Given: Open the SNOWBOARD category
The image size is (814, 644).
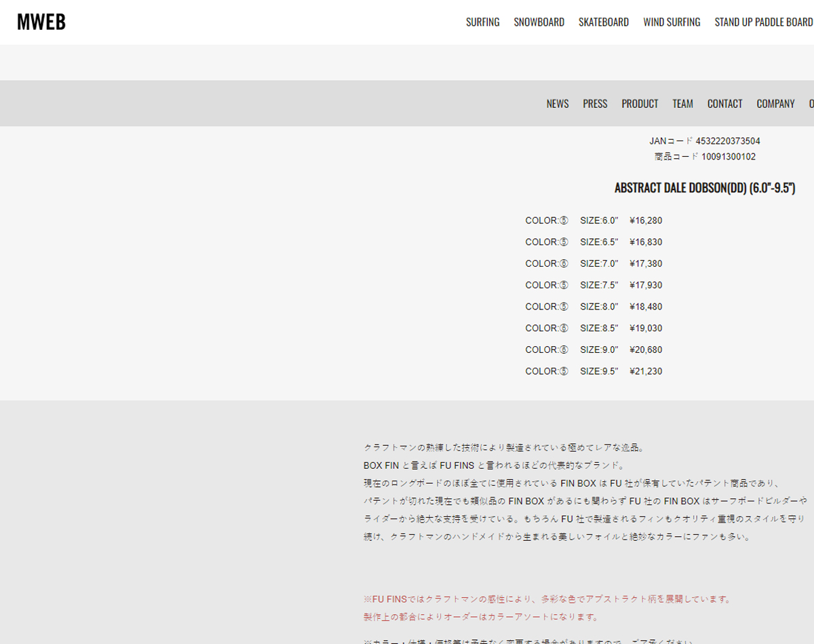Looking at the screenshot, I should pyautogui.click(x=539, y=22).
